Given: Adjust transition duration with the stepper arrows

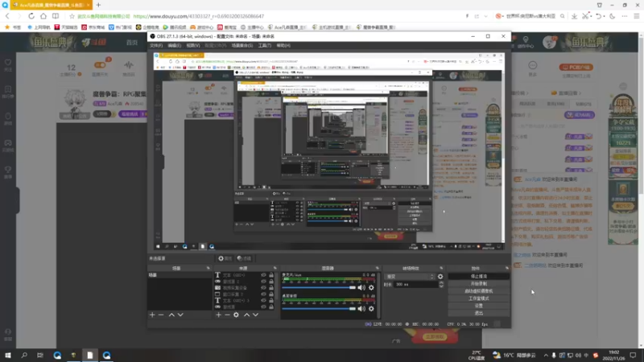Looking at the screenshot, I should pos(441,285).
